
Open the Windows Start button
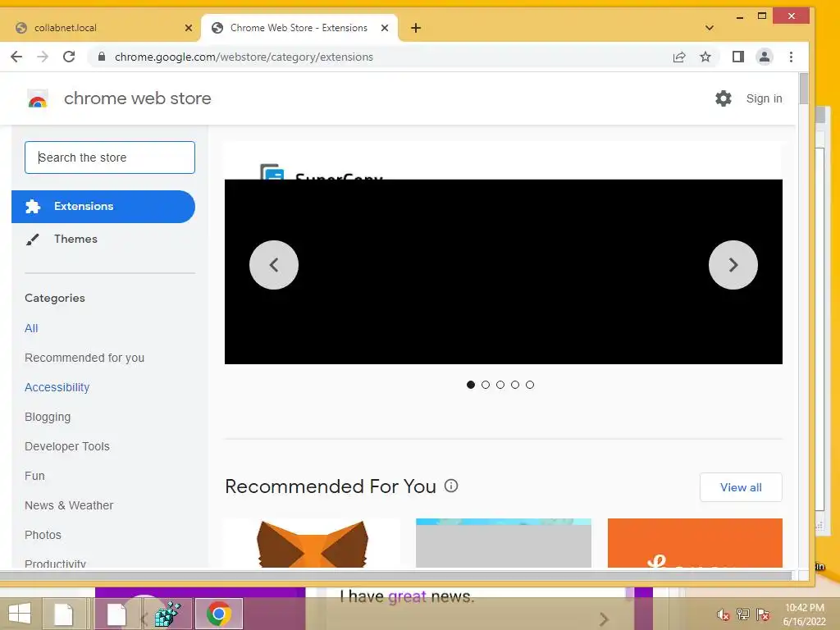[20, 614]
